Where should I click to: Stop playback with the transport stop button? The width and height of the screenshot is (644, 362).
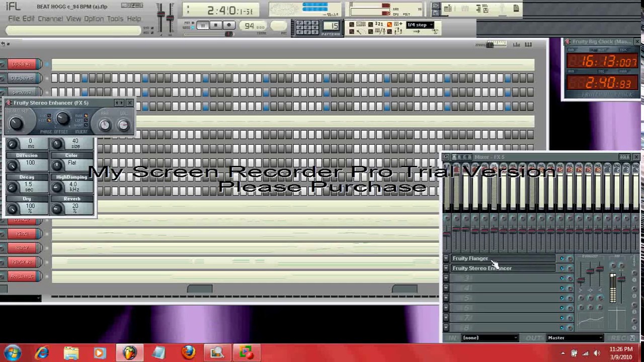215,26
